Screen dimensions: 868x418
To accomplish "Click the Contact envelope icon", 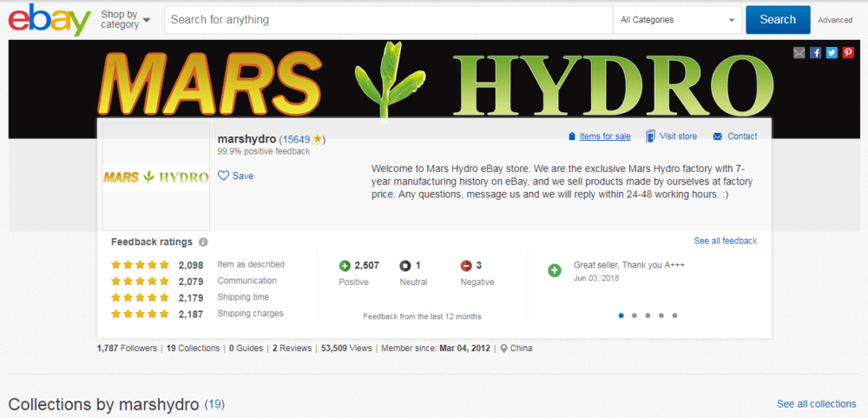I will click(718, 136).
